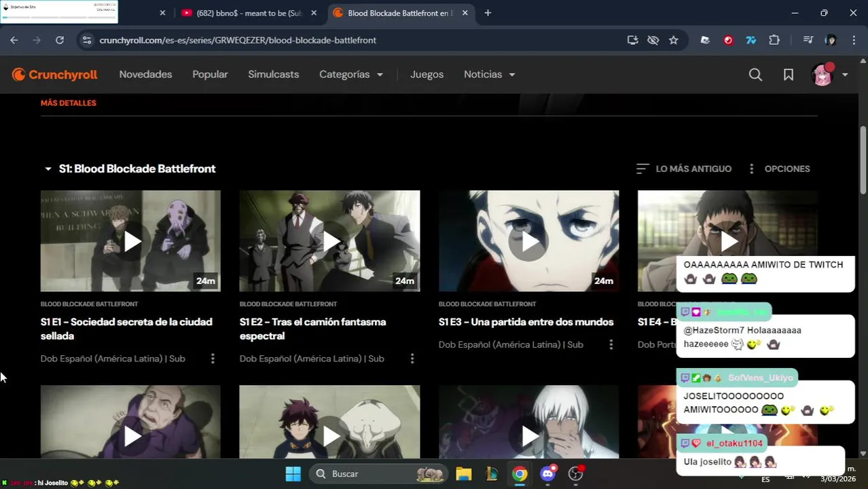The image size is (868, 489).
Task: Expand the Categorías dropdown
Action: pyautogui.click(x=351, y=75)
